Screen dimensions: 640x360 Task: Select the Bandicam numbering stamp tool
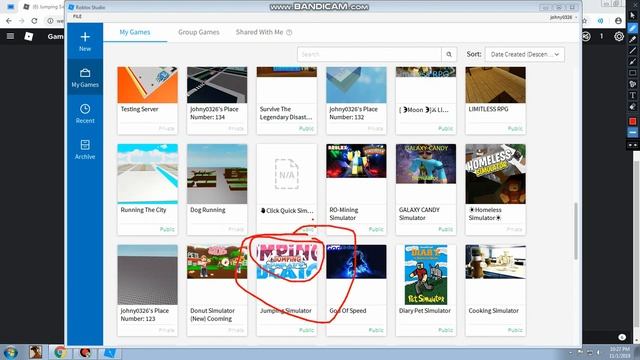(x=632, y=84)
